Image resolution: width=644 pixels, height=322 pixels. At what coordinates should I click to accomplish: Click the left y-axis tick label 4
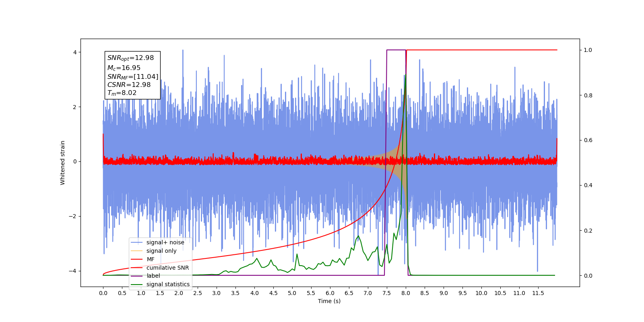75,52
